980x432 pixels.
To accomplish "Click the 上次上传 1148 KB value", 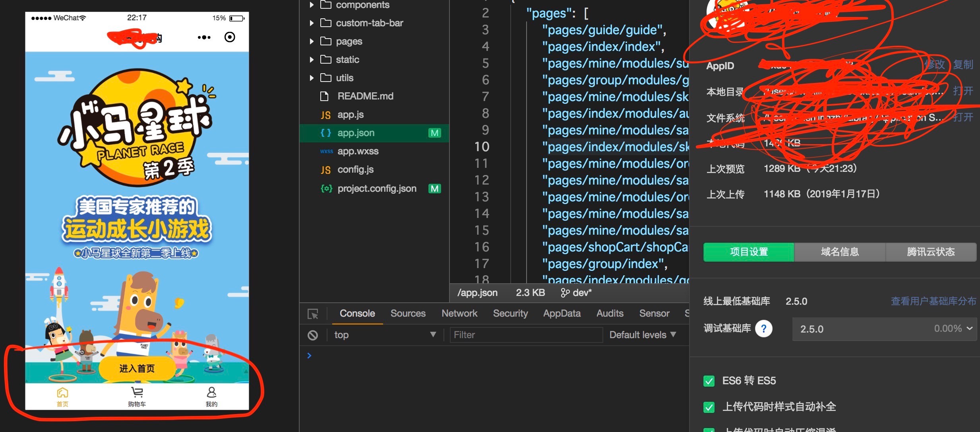I will pos(822,194).
